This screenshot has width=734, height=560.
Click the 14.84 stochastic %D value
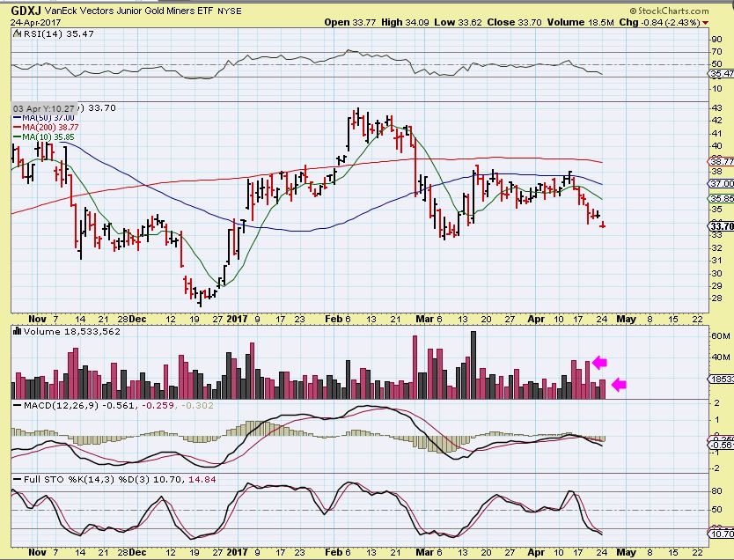pyautogui.click(x=202, y=480)
